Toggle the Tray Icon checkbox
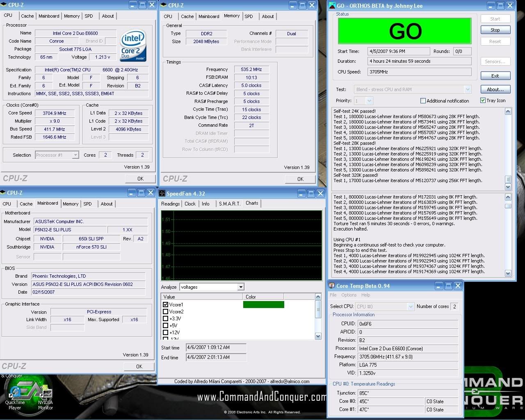The width and height of the screenshot is (525, 420). coord(483,100)
